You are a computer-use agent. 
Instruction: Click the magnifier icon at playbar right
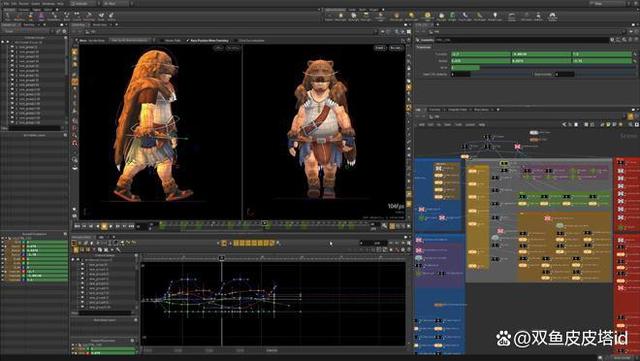click(x=384, y=226)
